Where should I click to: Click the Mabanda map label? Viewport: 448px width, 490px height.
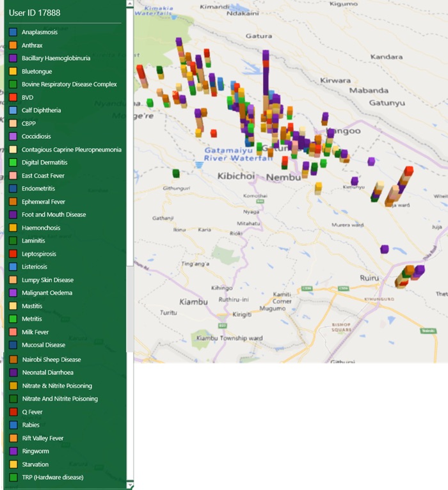coord(369,90)
